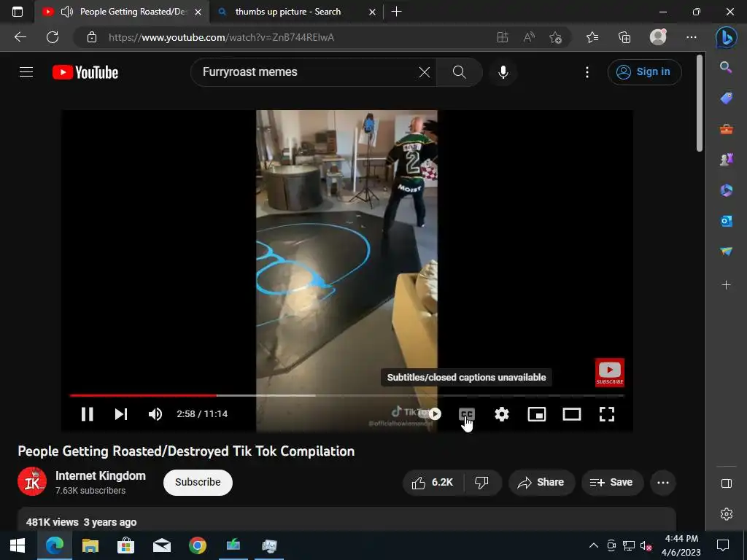Screen dimensions: 747x560
Task: Open the sidebar settings gear
Action: pos(726,514)
